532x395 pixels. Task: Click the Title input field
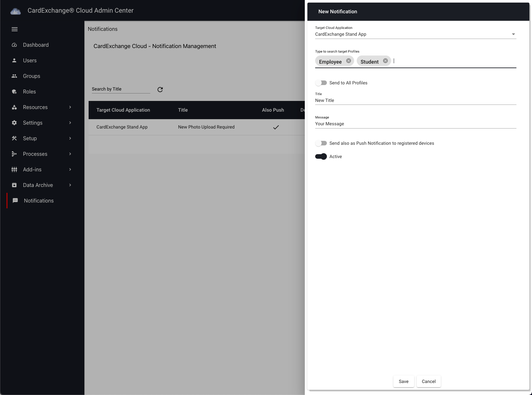point(415,101)
